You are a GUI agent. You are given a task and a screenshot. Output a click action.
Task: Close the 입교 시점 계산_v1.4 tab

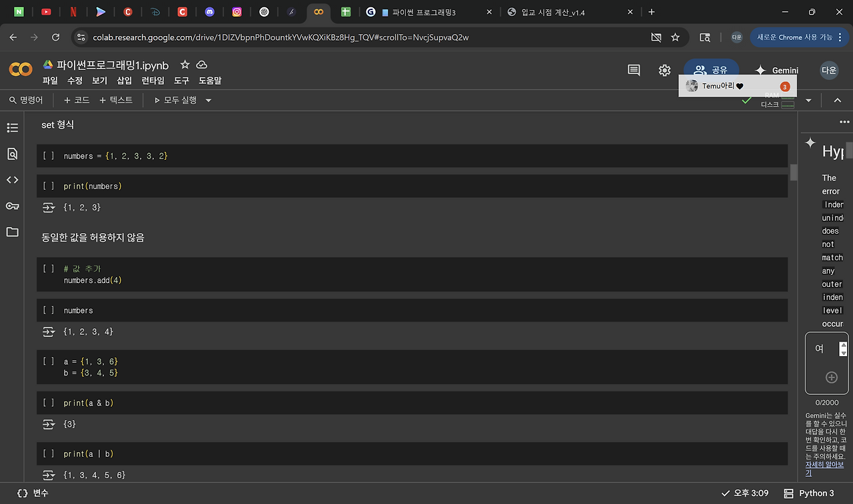coord(630,12)
